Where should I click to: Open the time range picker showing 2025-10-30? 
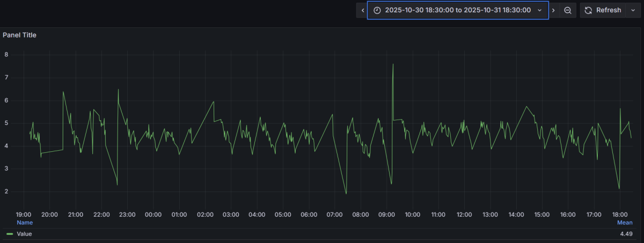pyautogui.click(x=458, y=10)
